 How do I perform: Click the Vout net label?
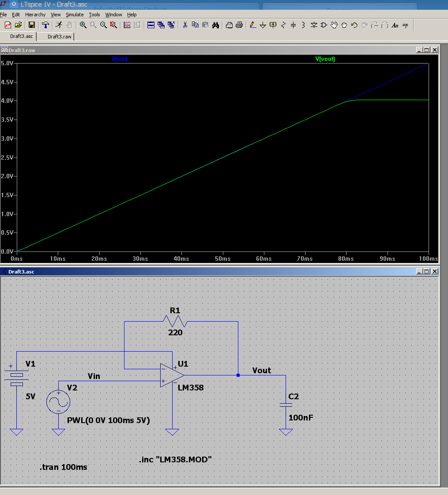pos(262,370)
